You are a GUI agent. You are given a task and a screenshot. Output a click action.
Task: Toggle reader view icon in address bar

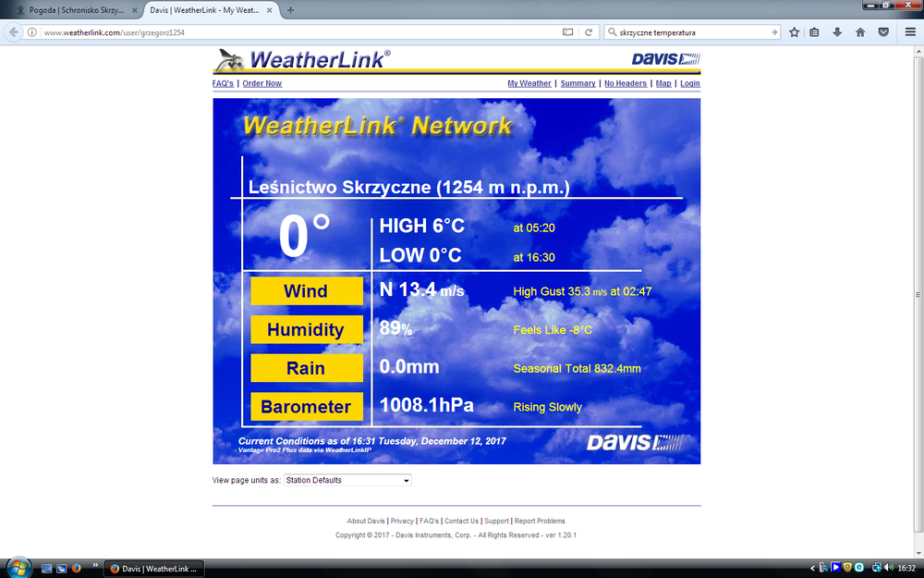pos(567,32)
